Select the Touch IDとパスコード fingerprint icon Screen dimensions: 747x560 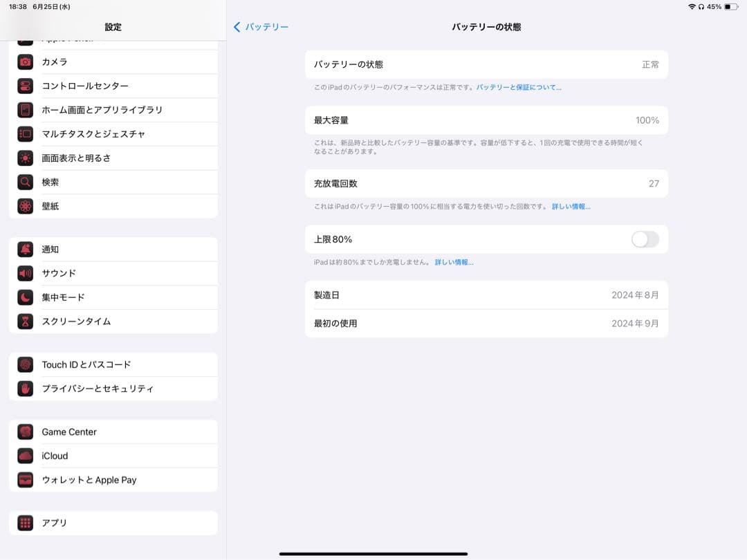click(26, 364)
